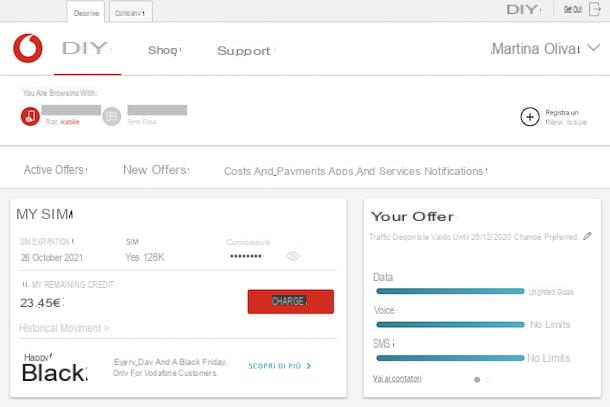The width and height of the screenshot is (610, 407).
Task: Click the Change Preferred text
Action: 545,237
